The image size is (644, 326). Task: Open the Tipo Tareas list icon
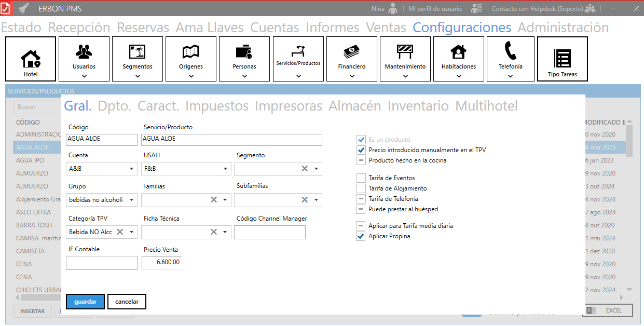pyautogui.click(x=562, y=59)
